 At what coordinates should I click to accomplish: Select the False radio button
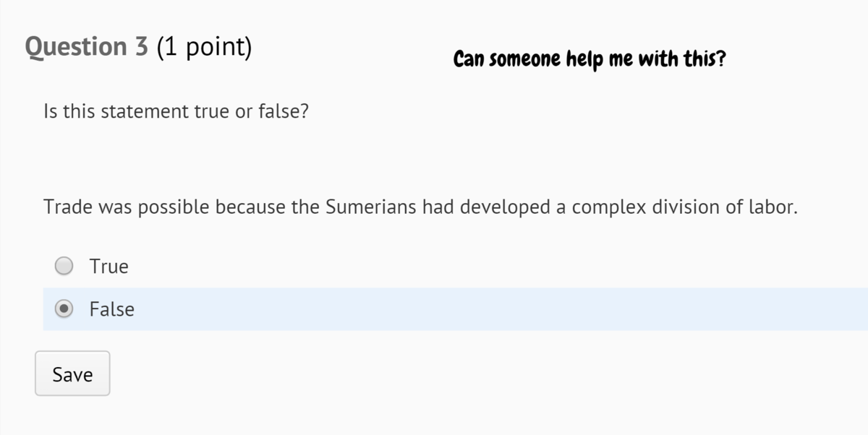(x=64, y=309)
